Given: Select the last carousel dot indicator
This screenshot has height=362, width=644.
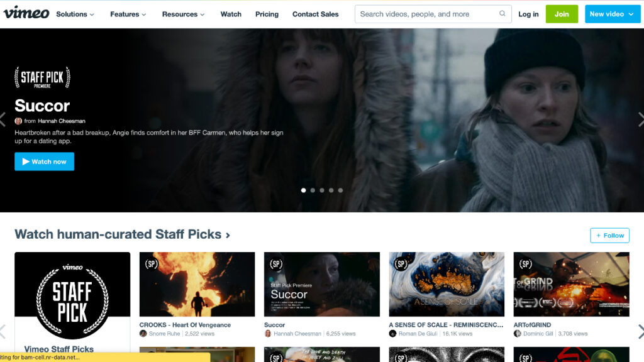Looking at the screenshot, I should tap(340, 190).
